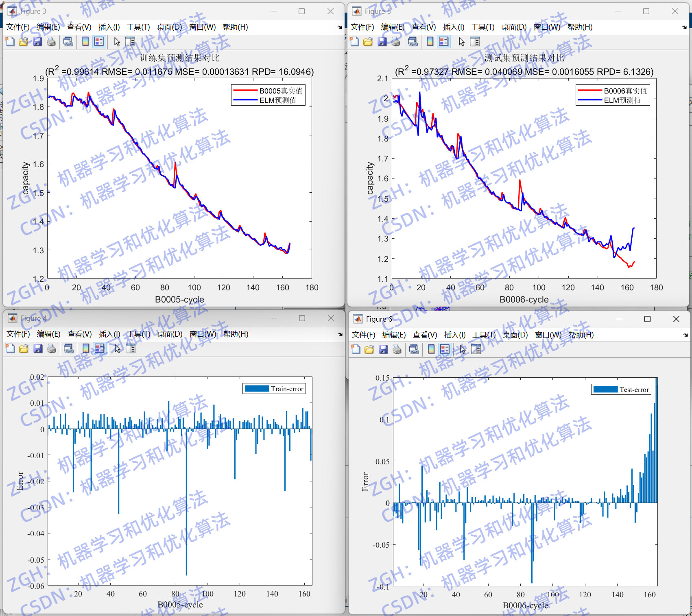Expand 插入(I) menu in Figure 4
Screen dimensions: 692x616
pos(109,334)
